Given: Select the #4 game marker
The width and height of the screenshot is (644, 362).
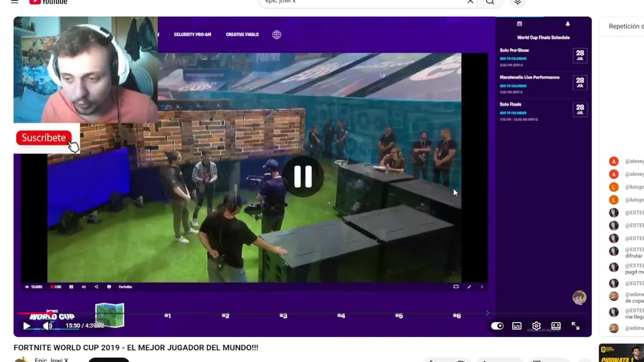Looking at the screenshot, I should (341, 316).
